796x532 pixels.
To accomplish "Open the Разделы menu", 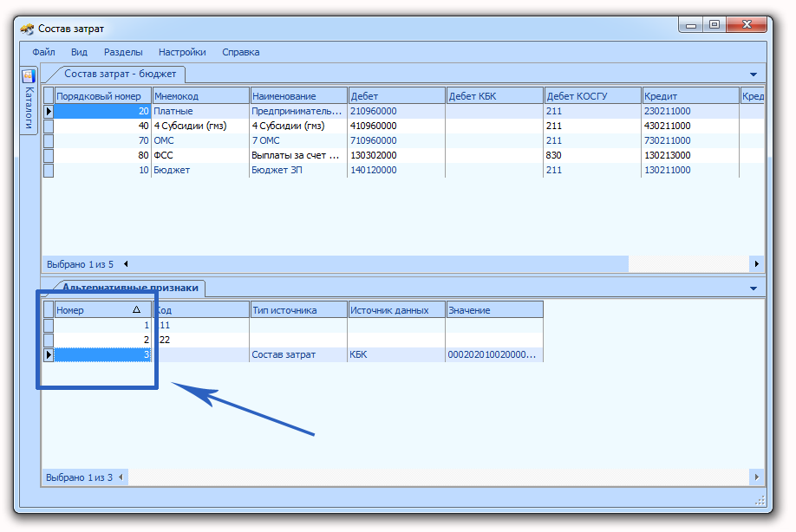I will (123, 52).
